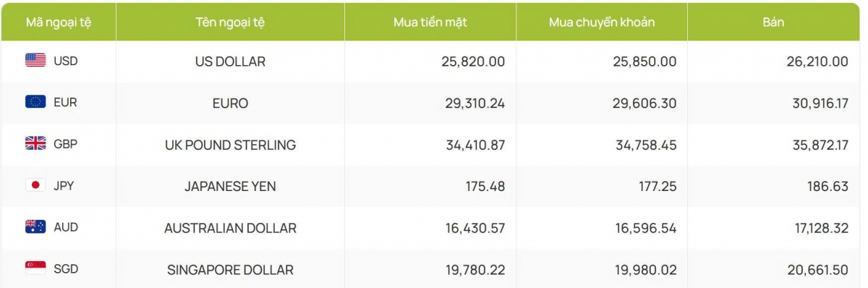Select the Tên ngoại tệ column header

(230, 22)
